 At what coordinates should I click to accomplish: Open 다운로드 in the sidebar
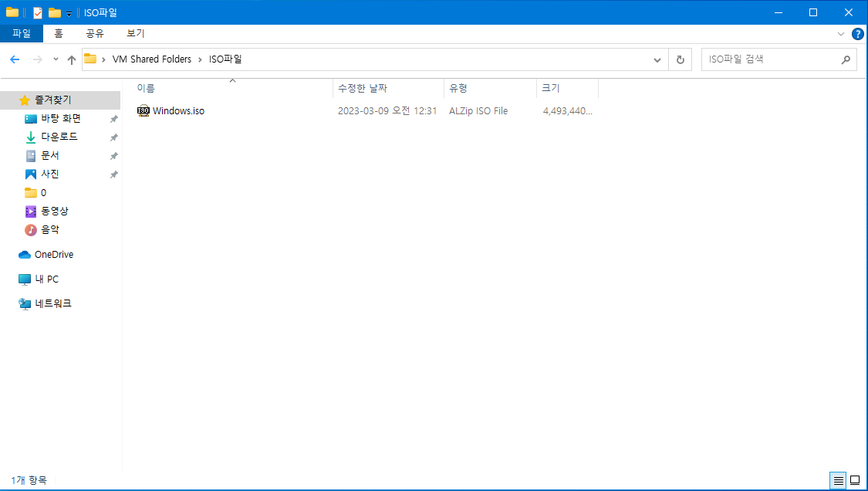tap(59, 137)
